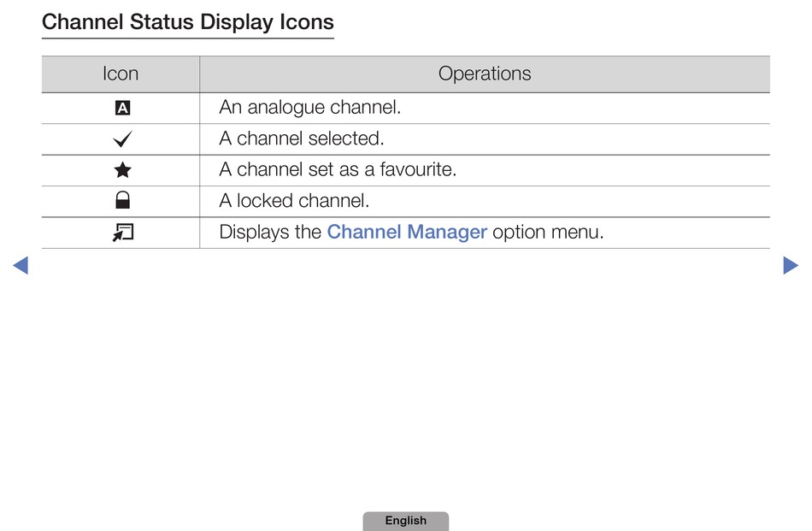Click the Operations column header
812x531 pixels.
click(485, 74)
